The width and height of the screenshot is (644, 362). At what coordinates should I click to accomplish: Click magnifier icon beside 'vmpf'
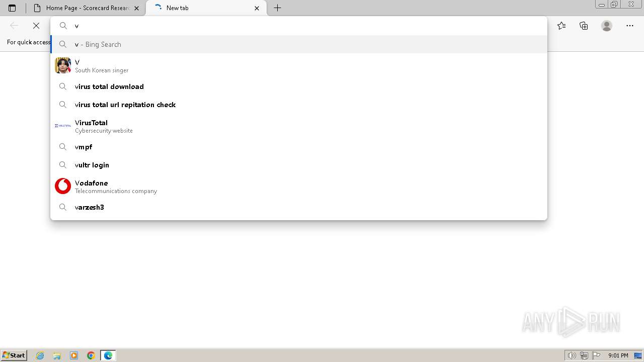(63, 147)
